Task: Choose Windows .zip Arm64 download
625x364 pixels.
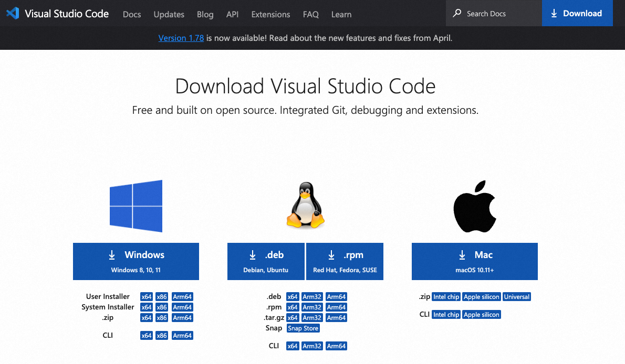Action: click(182, 318)
